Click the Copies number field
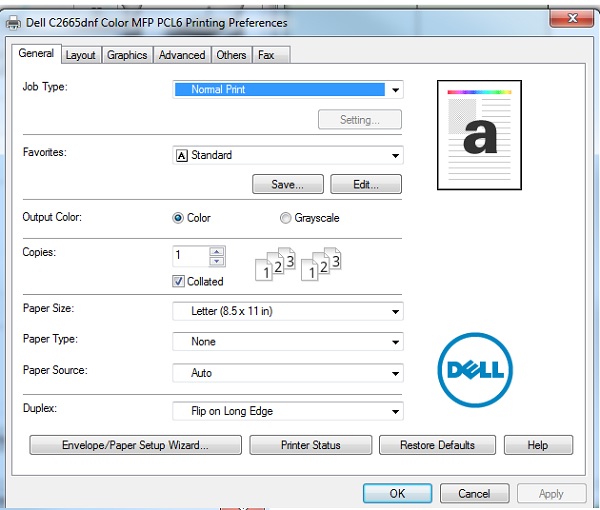600x510 pixels. (191, 256)
